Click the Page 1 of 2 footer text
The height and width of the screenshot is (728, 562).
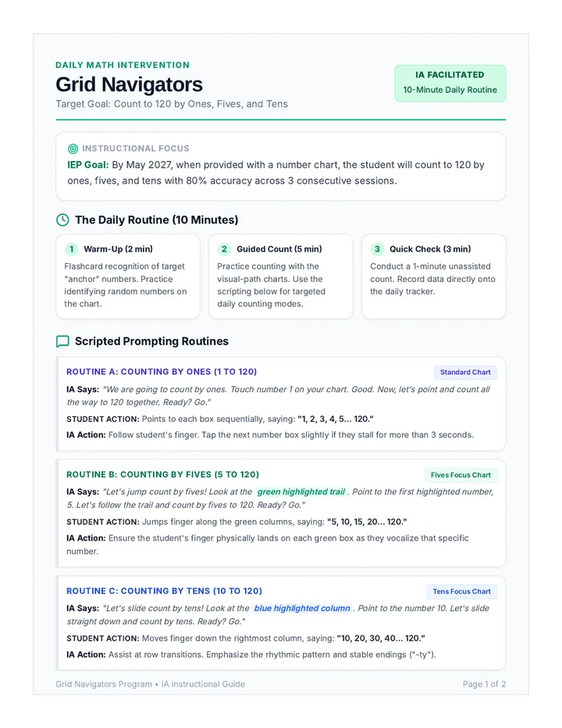click(484, 684)
